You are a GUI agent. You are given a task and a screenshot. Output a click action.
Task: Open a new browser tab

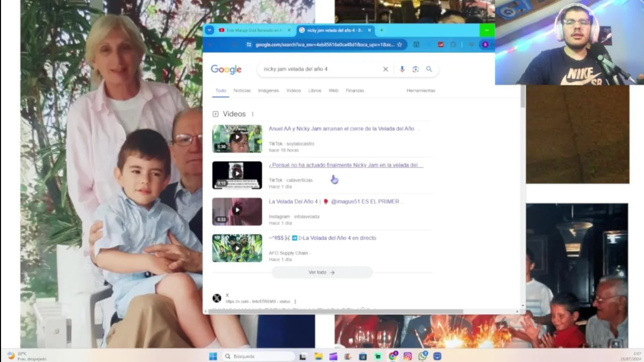click(x=381, y=30)
